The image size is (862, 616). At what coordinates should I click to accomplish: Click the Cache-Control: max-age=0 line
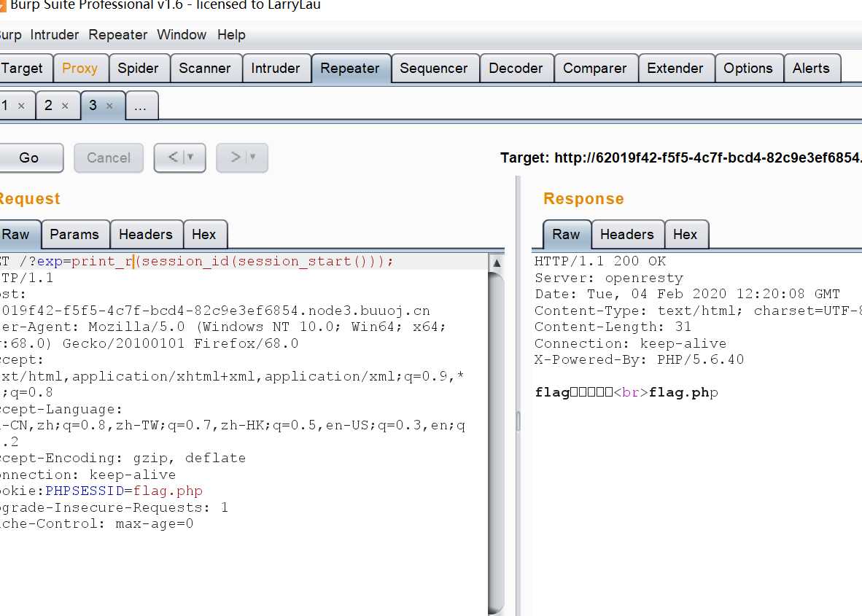coord(97,523)
